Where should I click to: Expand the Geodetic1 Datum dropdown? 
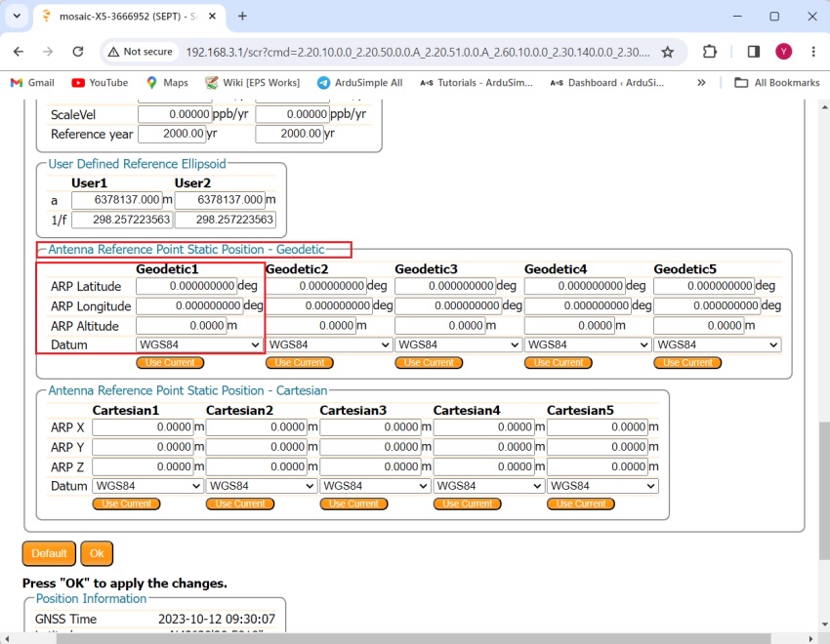[199, 344]
